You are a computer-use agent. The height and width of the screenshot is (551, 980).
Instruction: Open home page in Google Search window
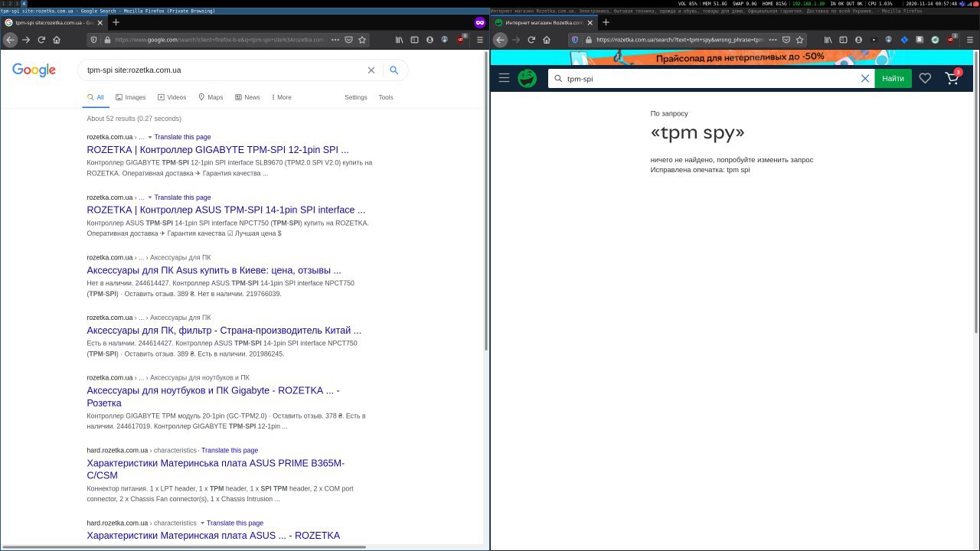tap(57, 40)
